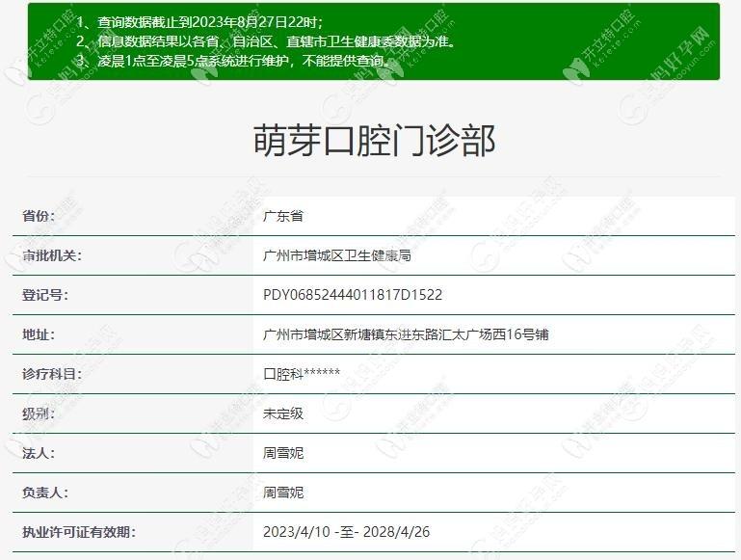Select the label 省份
The height and width of the screenshot is (560, 741).
tap(39, 216)
